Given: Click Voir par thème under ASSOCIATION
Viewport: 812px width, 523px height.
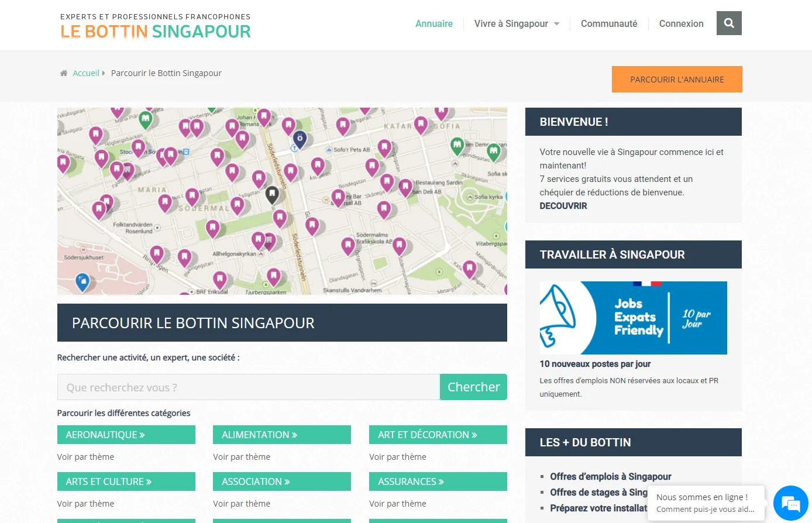Looking at the screenshot, I should click(x=242, y=504).
